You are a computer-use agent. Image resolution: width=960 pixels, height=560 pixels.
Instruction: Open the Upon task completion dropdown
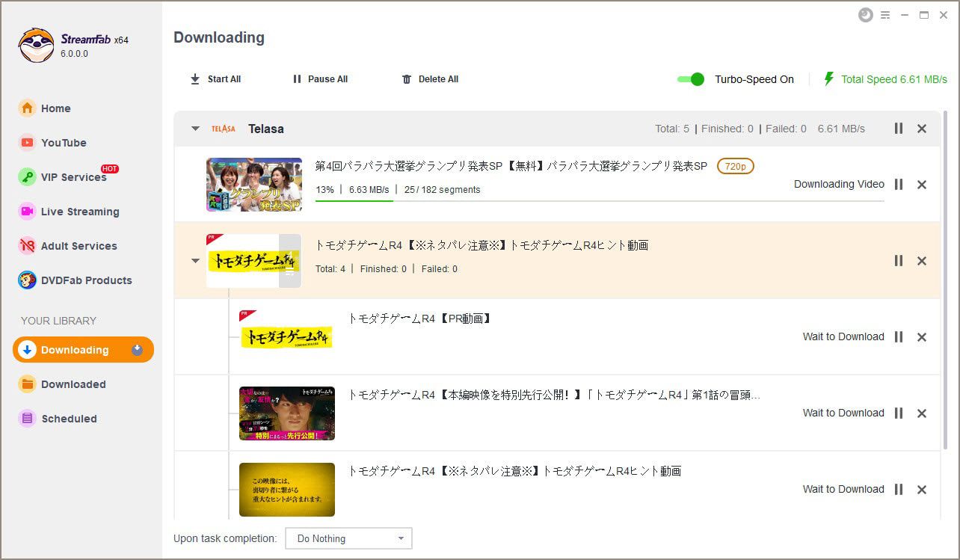(348, 538)
